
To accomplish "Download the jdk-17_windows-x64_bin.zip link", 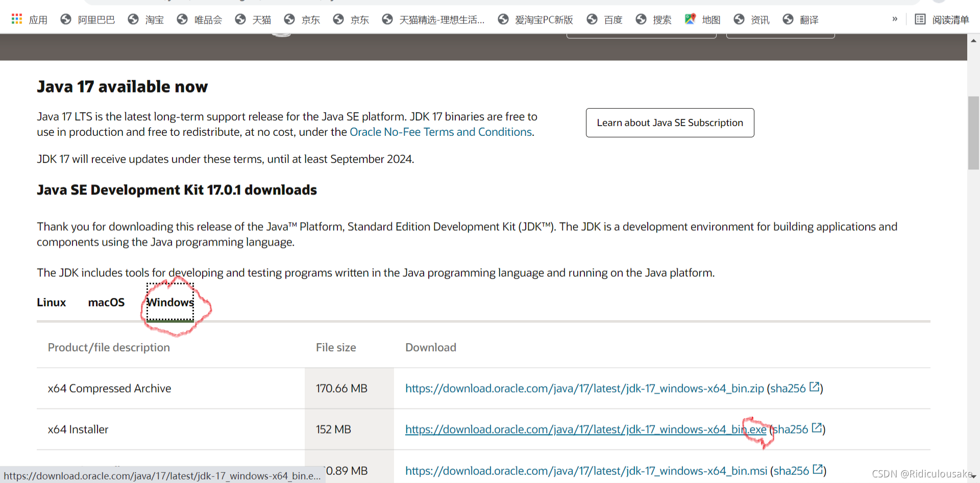I will coord(584,388).
